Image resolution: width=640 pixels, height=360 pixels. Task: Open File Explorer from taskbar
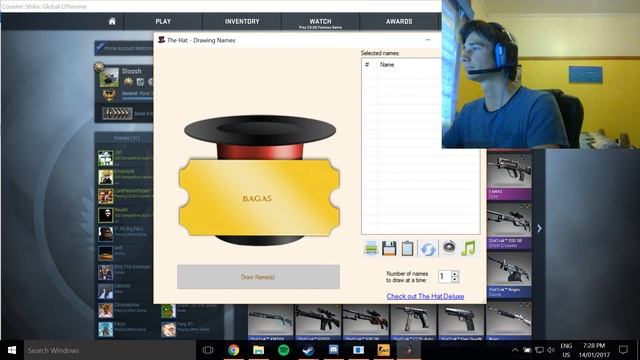point(258,350)
